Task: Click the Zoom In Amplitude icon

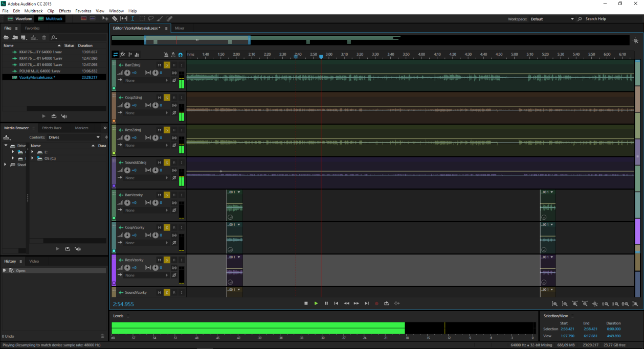Action: click(x=554, y=304)
